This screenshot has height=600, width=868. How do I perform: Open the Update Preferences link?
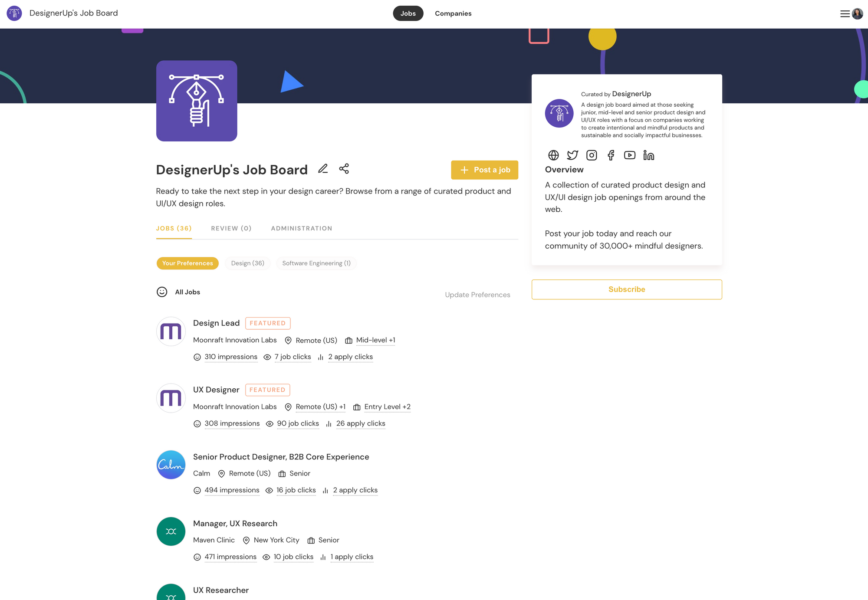477,295
